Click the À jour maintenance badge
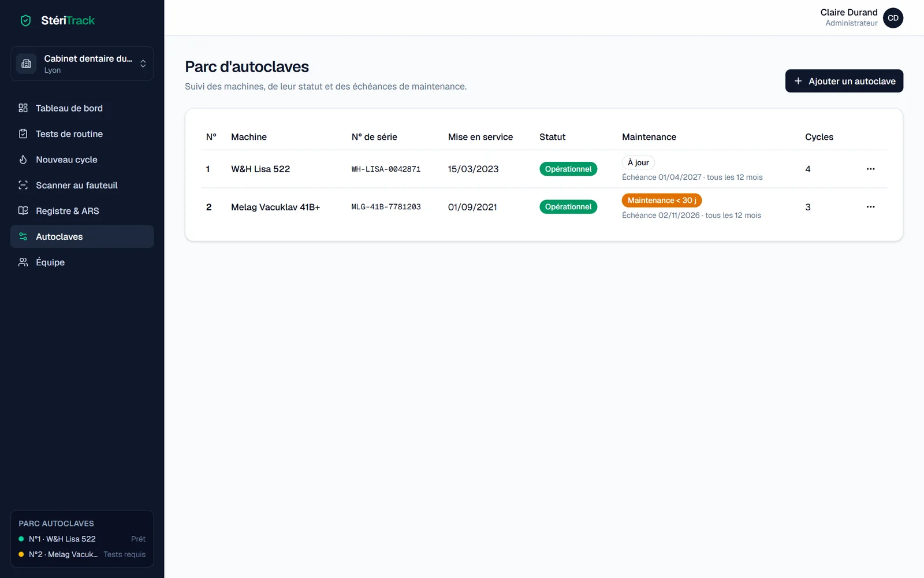 (638, 162)
